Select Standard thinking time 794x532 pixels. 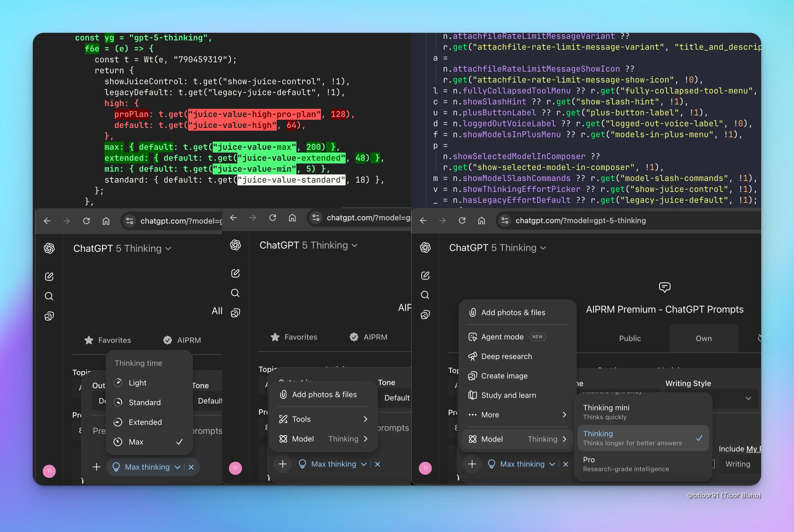[145, 402]
